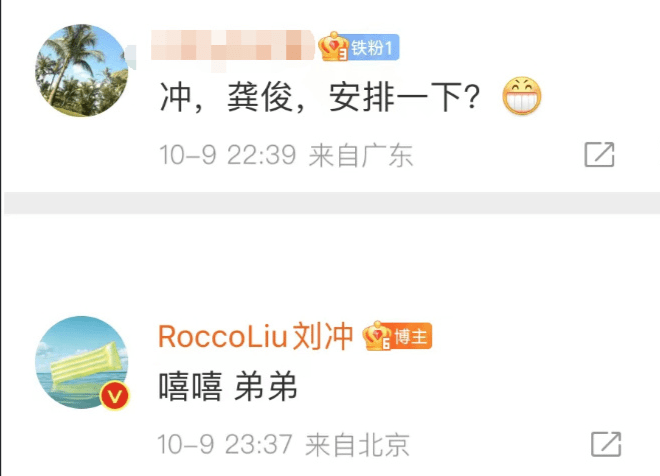Click the 龚俊 name in comment
This screenshot has width=660, height=476.
pyautogui.click(x=260, y=97)
